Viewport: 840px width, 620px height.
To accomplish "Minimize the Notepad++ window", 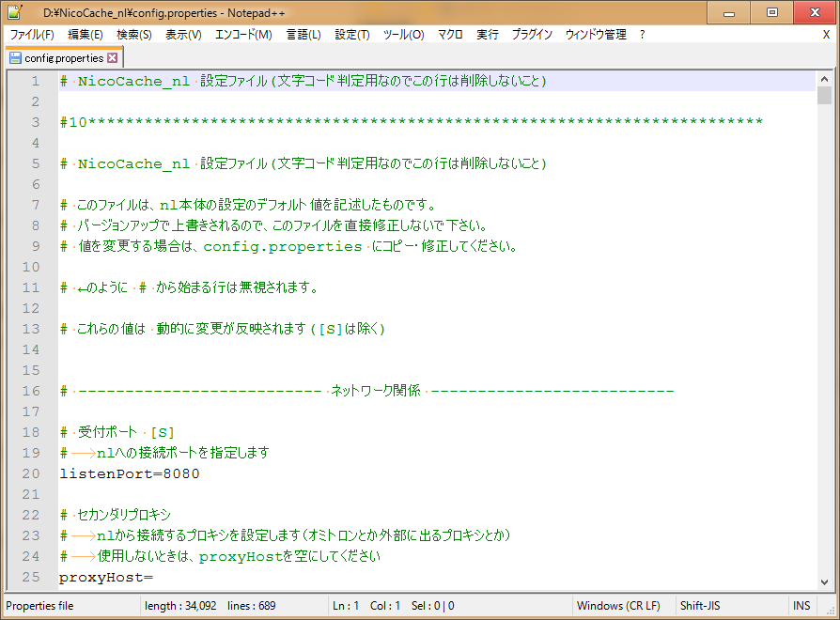I will (x=728, y=12).
